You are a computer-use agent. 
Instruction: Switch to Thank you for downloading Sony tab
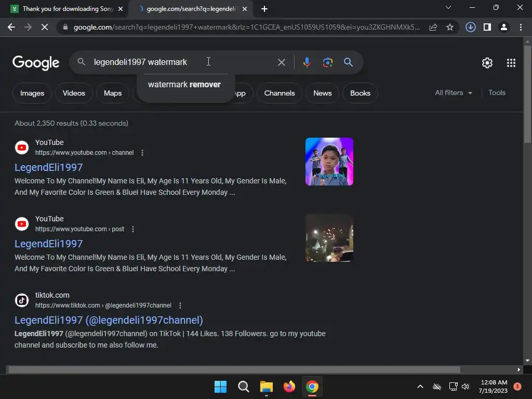point(67,9)
